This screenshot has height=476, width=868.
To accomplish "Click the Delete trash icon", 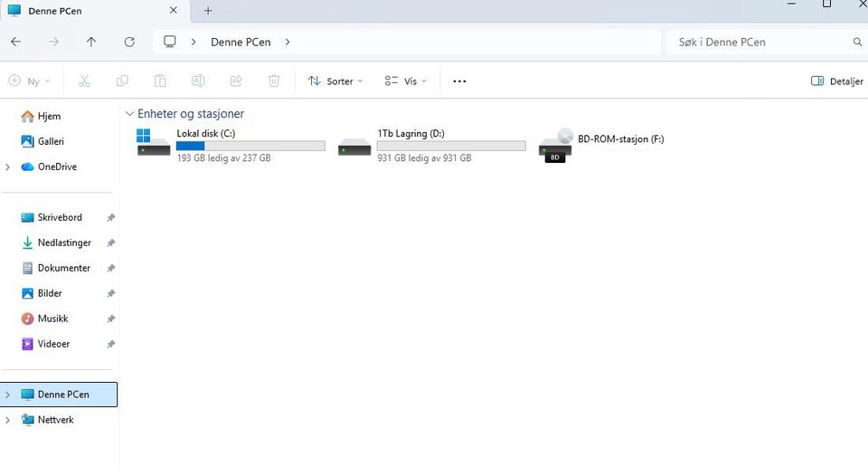I will (x=273, y=81).
